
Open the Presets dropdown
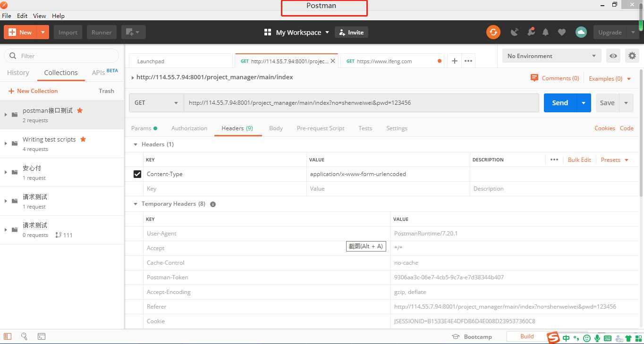tap(615, 159)
